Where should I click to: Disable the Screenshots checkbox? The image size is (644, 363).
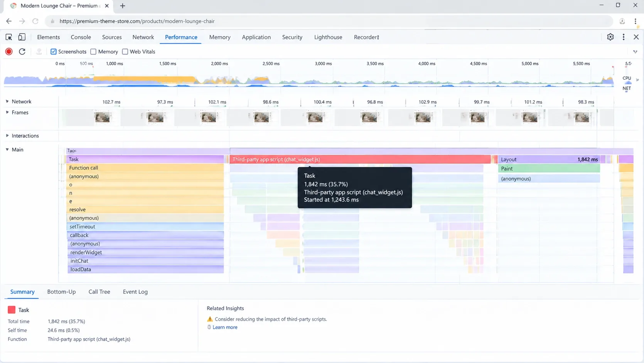point(54,52)
